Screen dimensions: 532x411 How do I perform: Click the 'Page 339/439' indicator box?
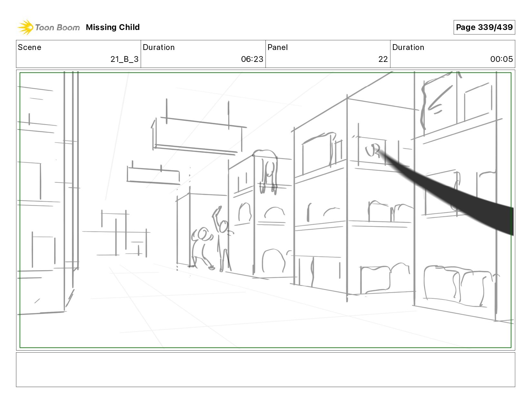point(484,27)
